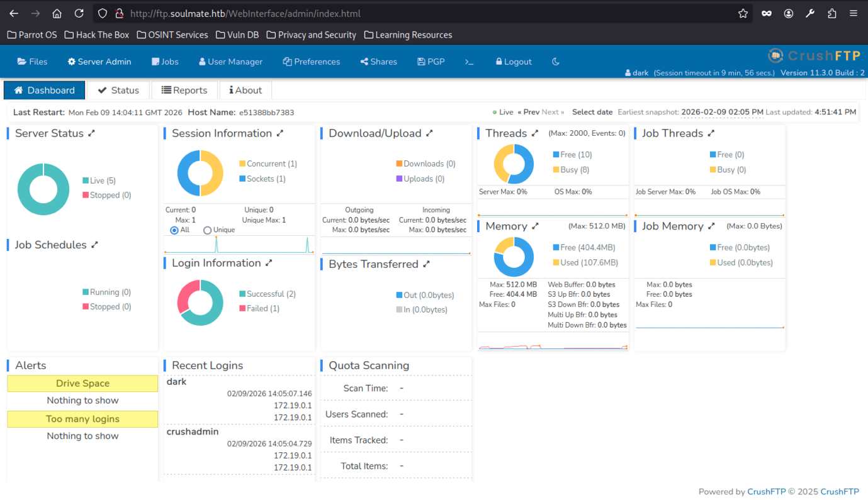Screen dimensions: 868x500
Task: Select the All radio button
Action: click(x=174, y=230)
